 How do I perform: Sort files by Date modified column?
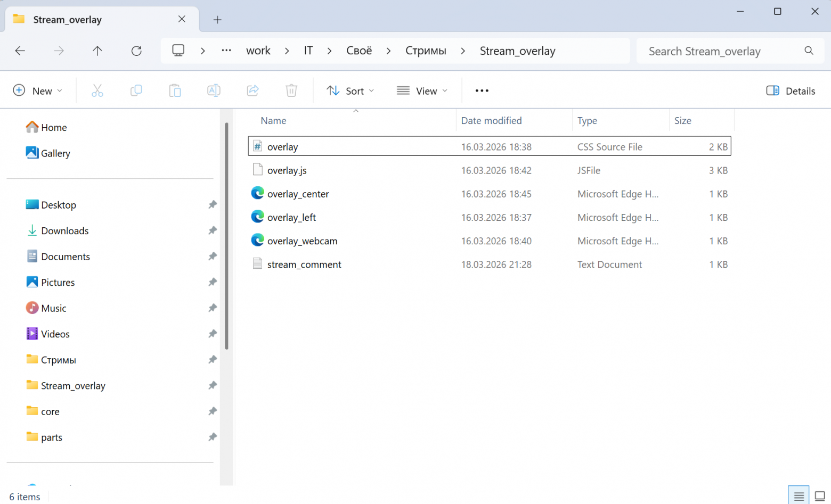[x=491, y=121]
